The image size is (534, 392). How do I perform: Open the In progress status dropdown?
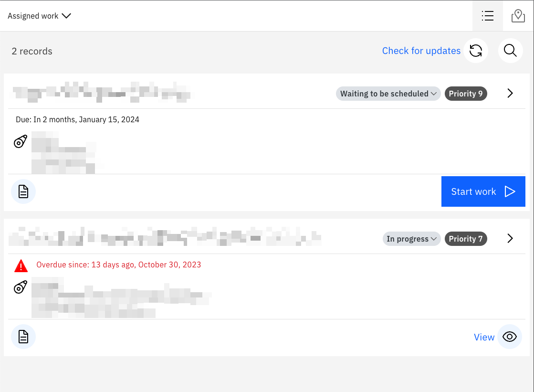coord(411,239)
